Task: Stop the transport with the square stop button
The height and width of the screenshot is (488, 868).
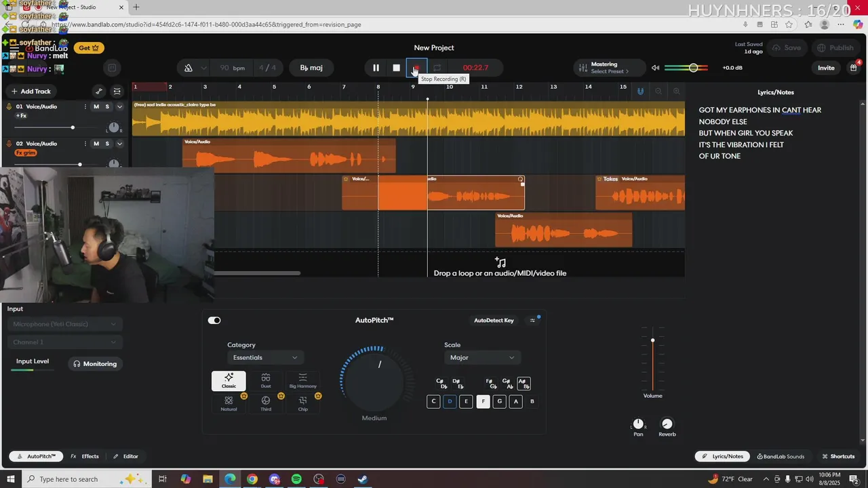Action: [397, 68]
